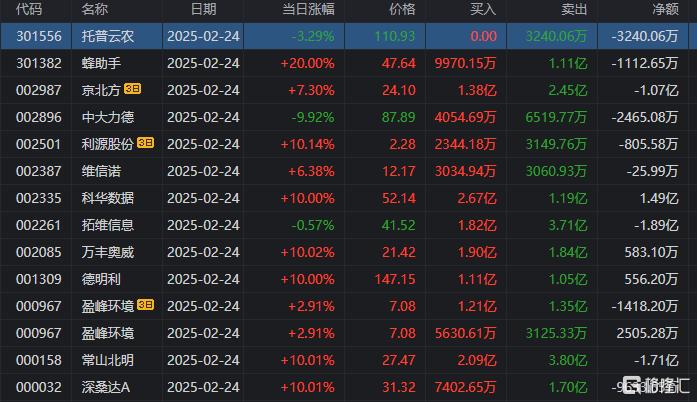Sort by the 卖出 column header
Viewport: 697px width, 402px height.
574,9
